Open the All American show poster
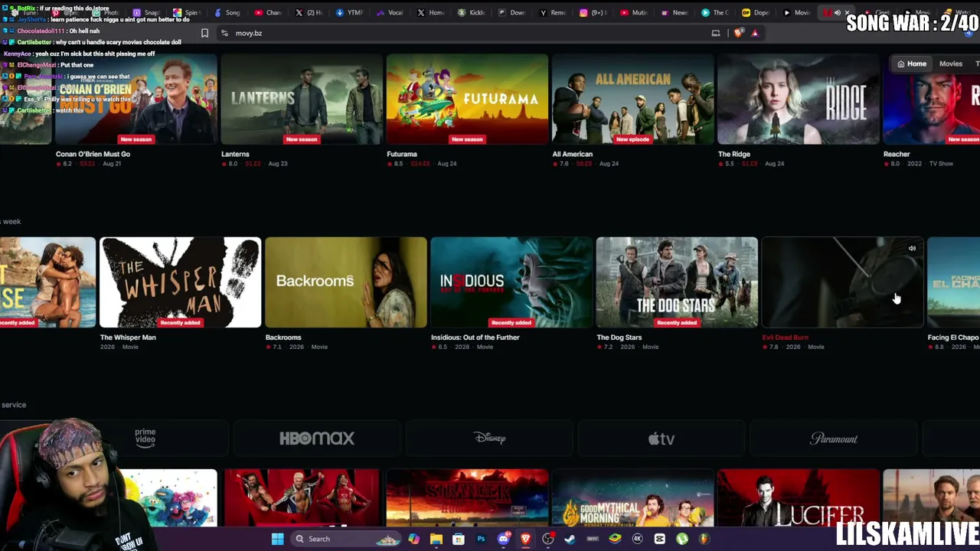Image resolution: width=980 pixels, height=551 pixels. [x=633, y=99]
